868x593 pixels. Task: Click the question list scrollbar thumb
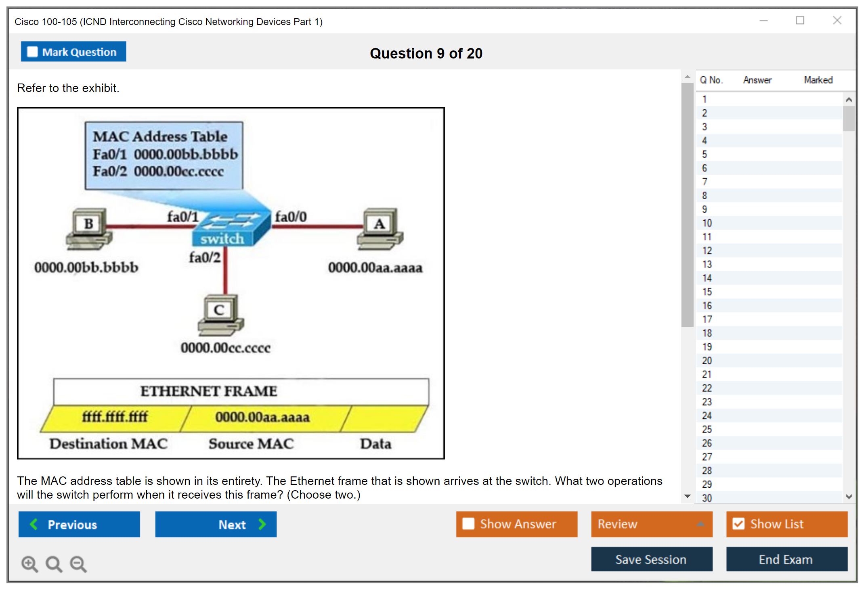(849, 118)
